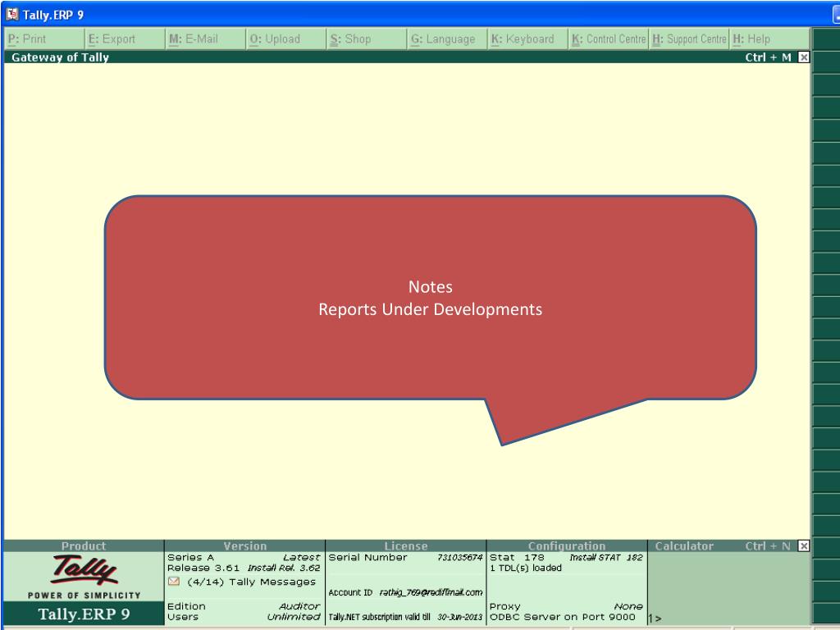
Task: Click the Stat 178 text
Action: click(517, 557)
